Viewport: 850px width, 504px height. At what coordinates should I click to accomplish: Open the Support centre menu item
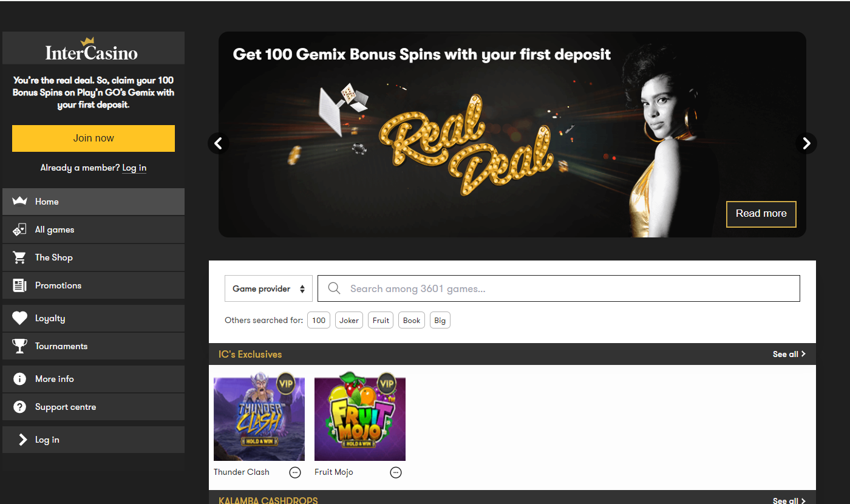coord(93,407)
